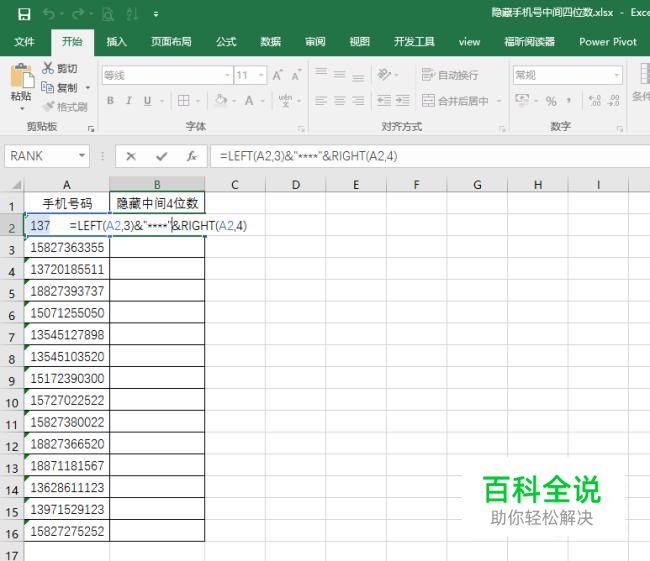Toggle Top Align
Viewport: 650px width, 561px height.
[x=321, y=73]
